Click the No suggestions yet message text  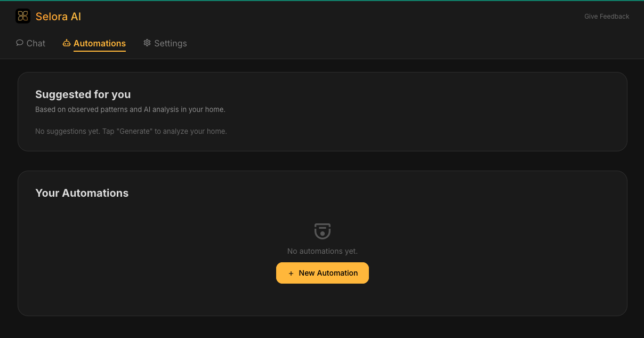pos(131,131)
